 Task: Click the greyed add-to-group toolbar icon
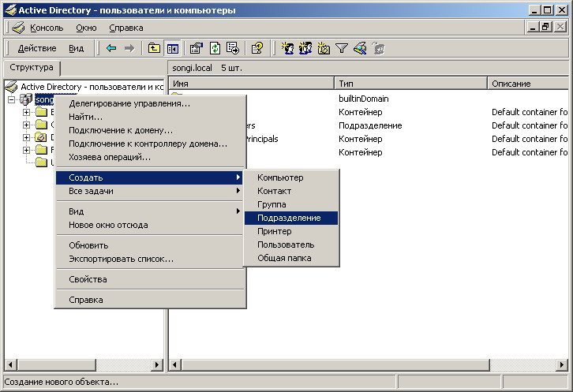pos(379,48)
